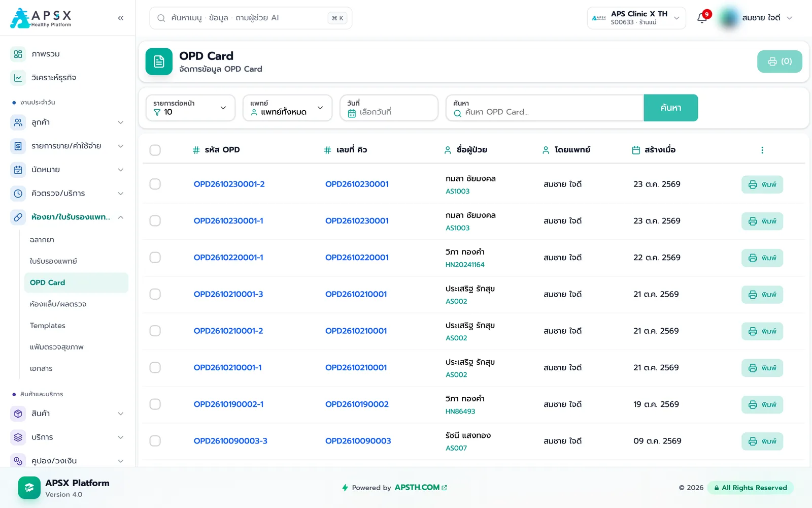Check the row OPD2610230001-2 checkbox

click(155, 184)
